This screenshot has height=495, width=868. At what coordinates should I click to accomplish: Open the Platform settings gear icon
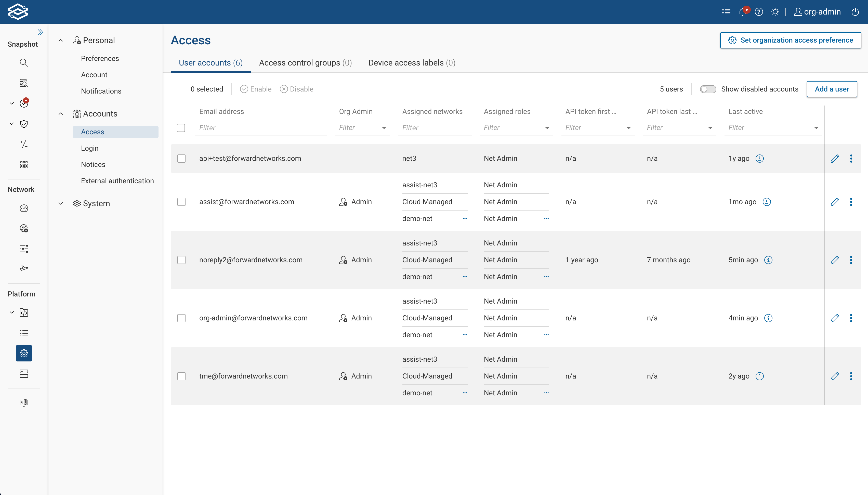(x=24, y=353)
